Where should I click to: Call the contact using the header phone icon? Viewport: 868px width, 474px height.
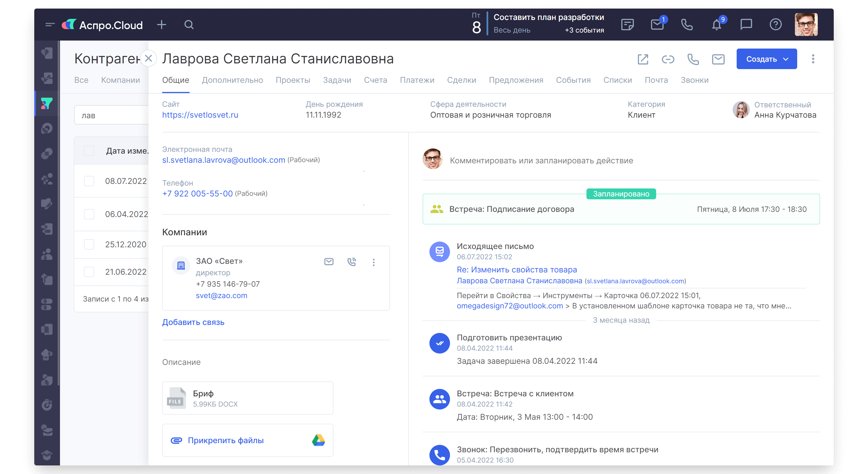pyautogui.click(x=693, y=59)
